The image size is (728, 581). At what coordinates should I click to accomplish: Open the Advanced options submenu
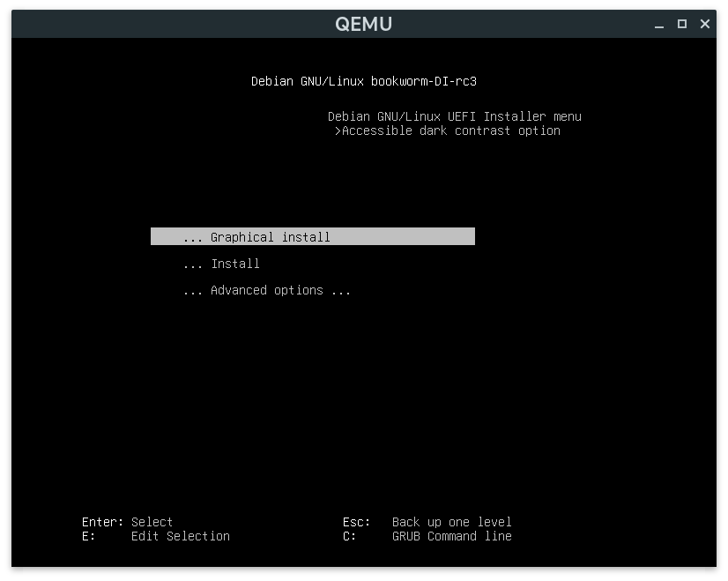267,290
